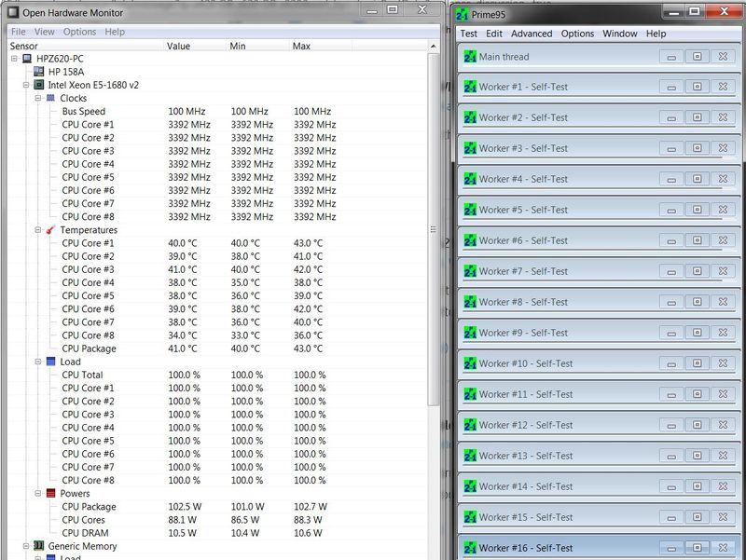The width and height of the screenshot is (746, 560).
Task: Open the Test menu in Prime95
Action: point(468,34)
